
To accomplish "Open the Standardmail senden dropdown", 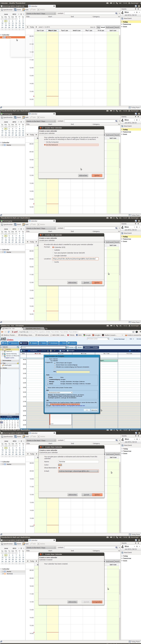I will [x=60, y=392].
